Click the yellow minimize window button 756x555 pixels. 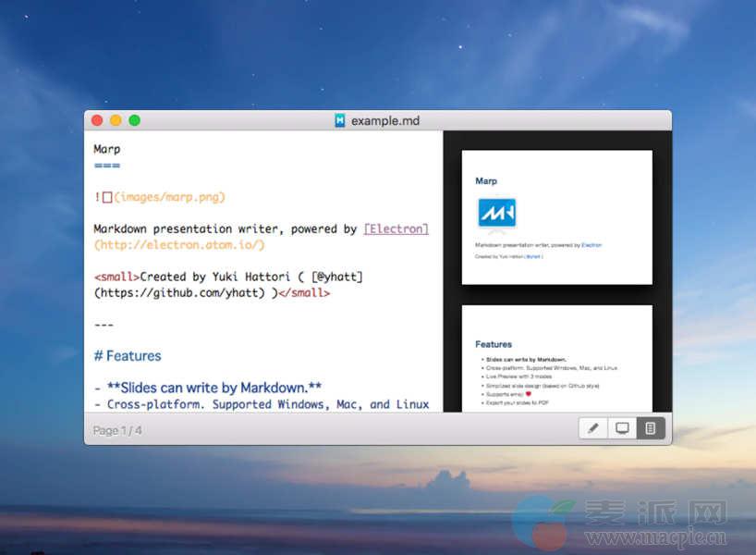[x=116, y=120]
